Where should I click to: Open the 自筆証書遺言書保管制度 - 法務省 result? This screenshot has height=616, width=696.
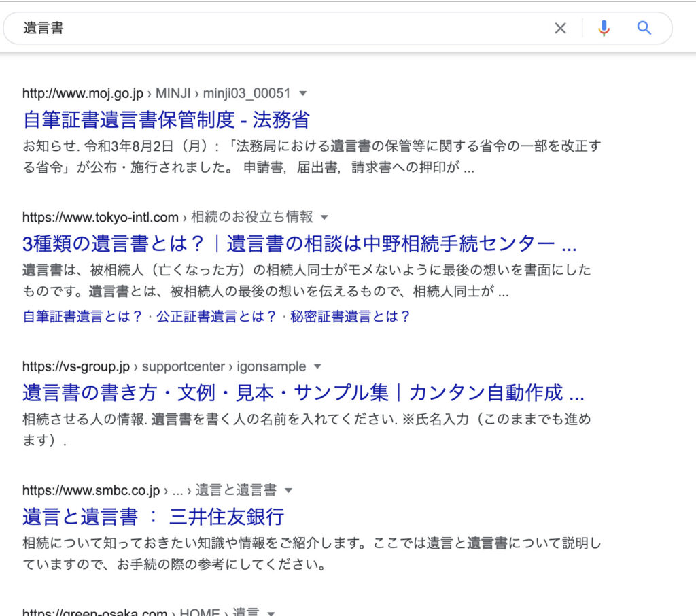pyautogui.click(x=167, y=120)
